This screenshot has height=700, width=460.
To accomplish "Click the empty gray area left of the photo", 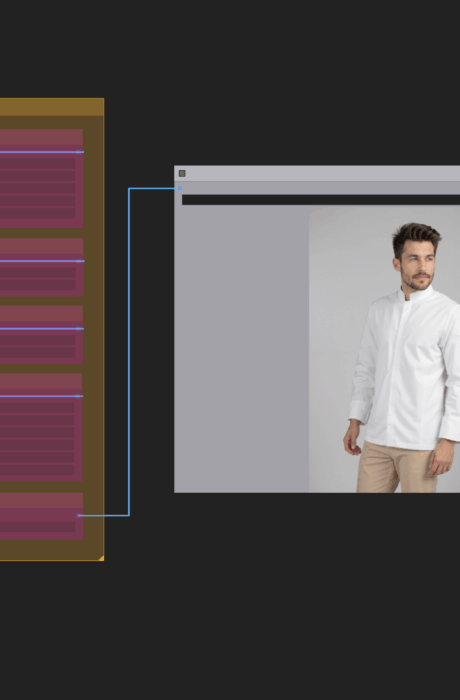I will point(242,349).
